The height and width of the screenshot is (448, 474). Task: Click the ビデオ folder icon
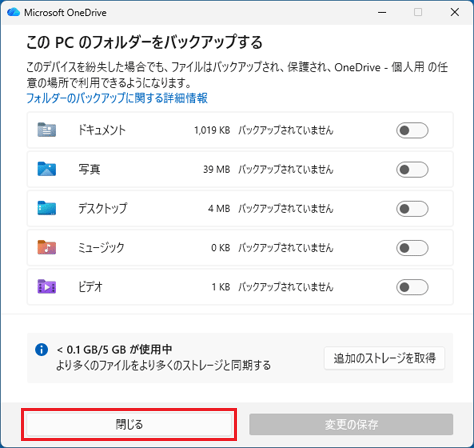[47, 287]
